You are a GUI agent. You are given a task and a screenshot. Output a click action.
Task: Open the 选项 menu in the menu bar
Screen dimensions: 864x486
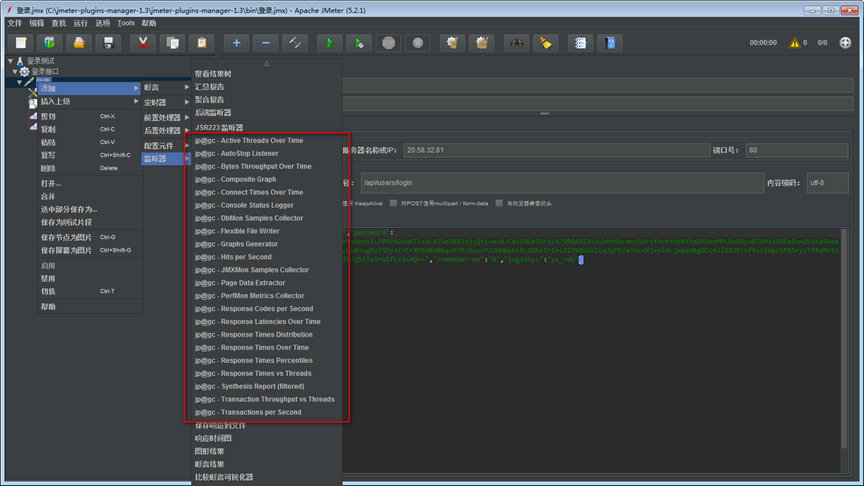(x=103, y=23)
